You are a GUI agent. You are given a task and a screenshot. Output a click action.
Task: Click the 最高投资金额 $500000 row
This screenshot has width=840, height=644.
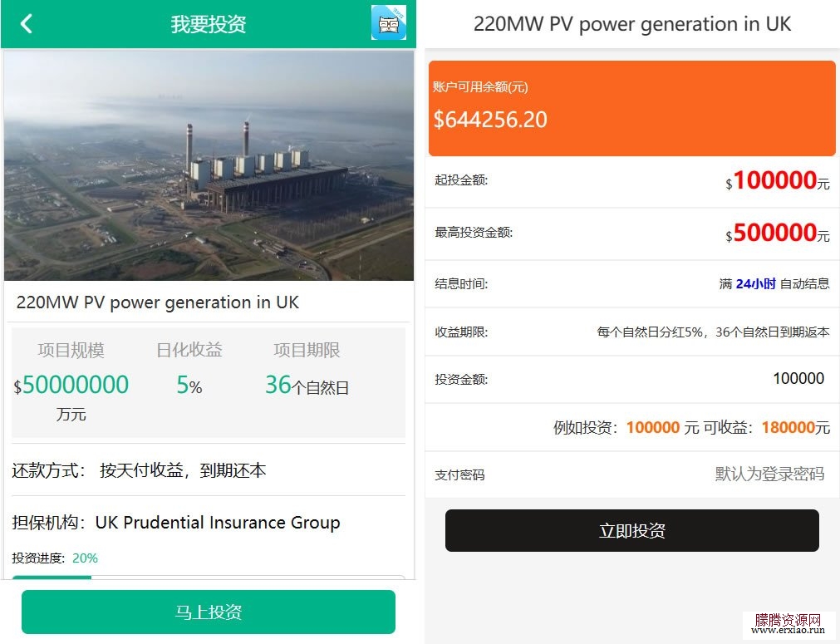tap(632, 233)
